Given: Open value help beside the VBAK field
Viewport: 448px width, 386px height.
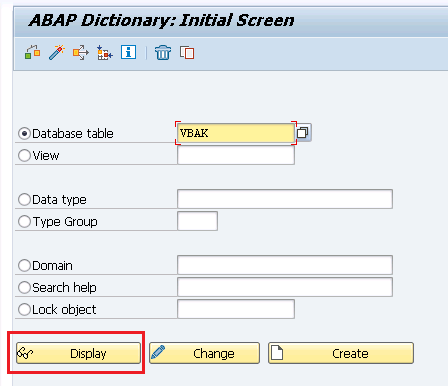Looking at the screenshot, I should pyautogui.click(x=303, y=133).
